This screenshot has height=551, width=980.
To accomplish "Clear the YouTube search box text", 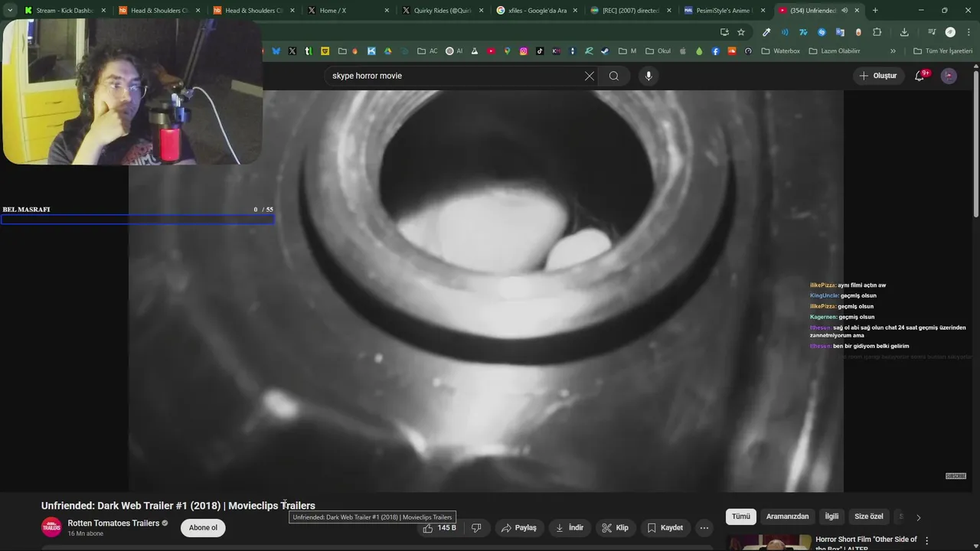I will [590, 76].
